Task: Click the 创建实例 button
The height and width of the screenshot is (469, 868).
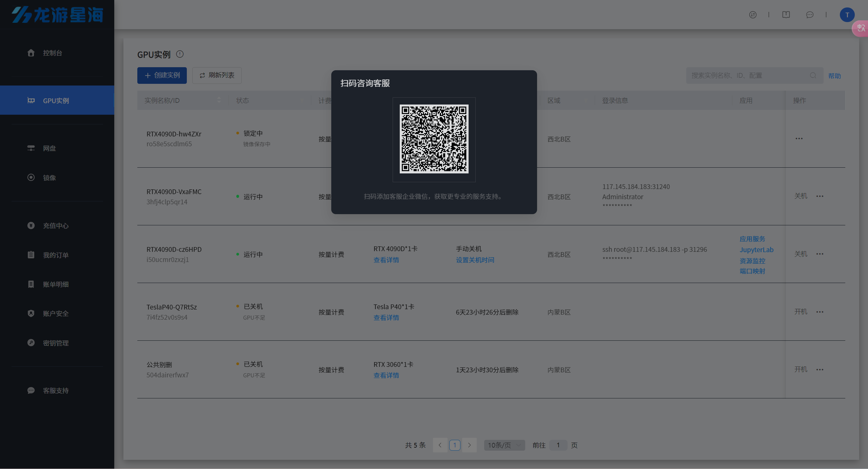Action: 162,75
